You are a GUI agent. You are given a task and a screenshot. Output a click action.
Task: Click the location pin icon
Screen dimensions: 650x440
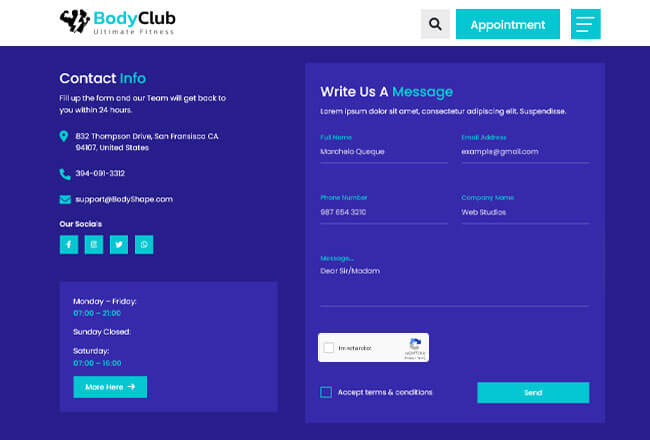click(x=64, y=136)
